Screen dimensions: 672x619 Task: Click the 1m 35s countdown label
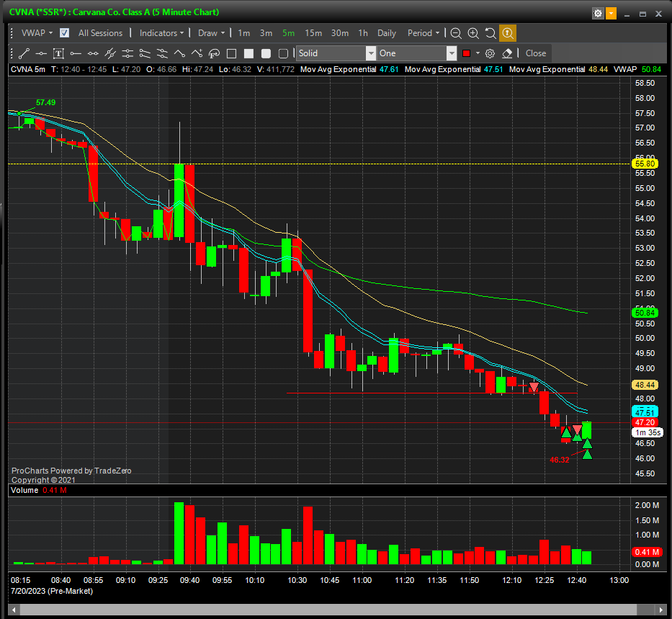648,432
